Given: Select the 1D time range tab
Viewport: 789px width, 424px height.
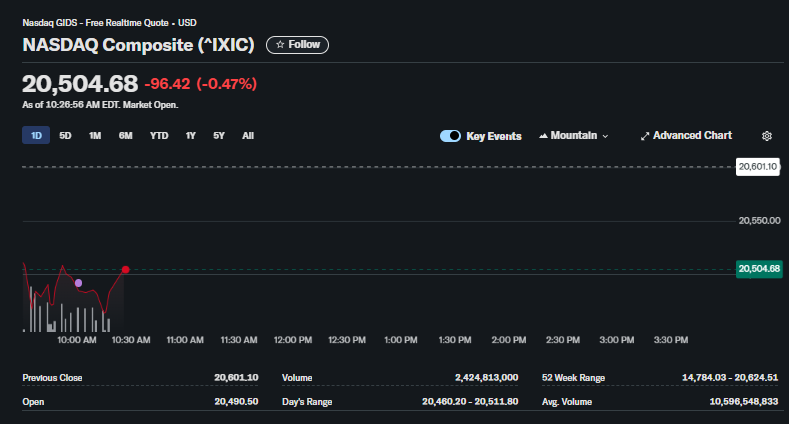Looking at the screenshot, I should (36, 135).
